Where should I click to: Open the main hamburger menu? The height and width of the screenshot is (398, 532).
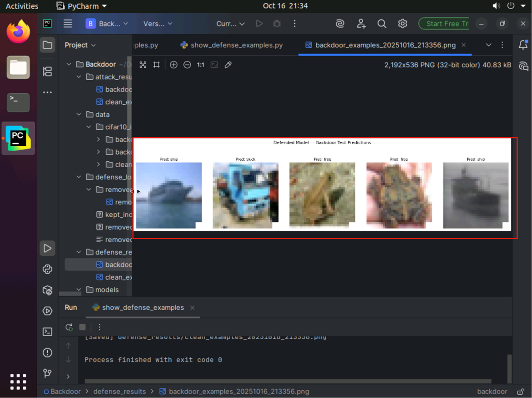pos(68,24)
